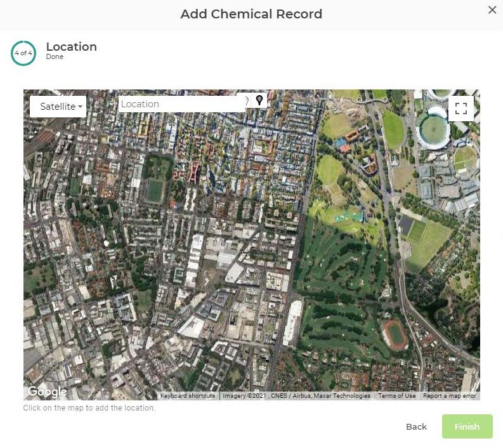503x448 pixels.
Task: Click the imagery attribution text on map
Action: [x=296, y=396]
